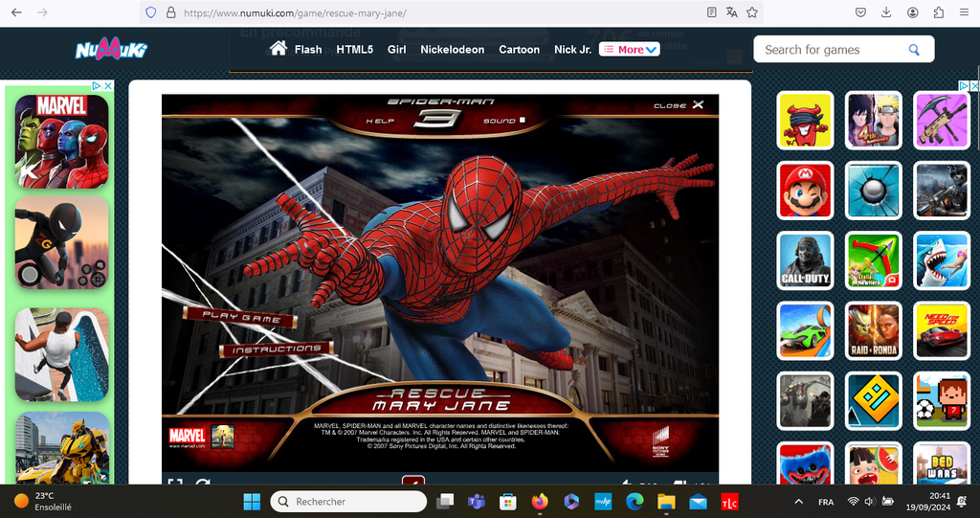Click the search magnifier icon
Image resolution: width=980 pixels, height=518 pixels.
[x=914, y=50]
